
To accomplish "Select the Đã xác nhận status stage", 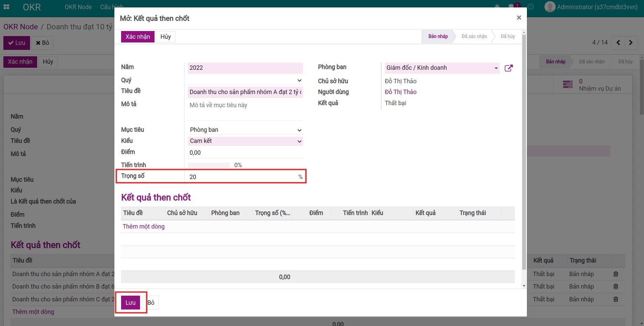I will pos(474,36).
